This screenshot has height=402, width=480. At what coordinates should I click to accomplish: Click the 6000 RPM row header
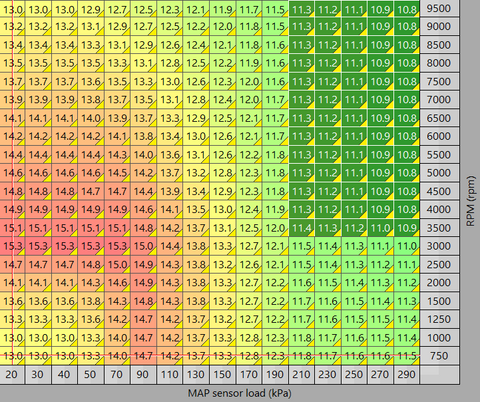(439, 136)
